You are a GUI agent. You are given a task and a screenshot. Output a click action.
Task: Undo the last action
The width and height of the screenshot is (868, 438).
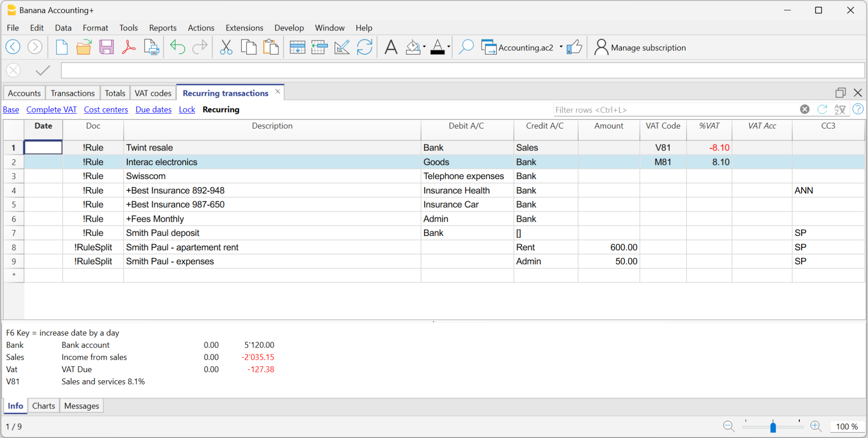(177, 47)
